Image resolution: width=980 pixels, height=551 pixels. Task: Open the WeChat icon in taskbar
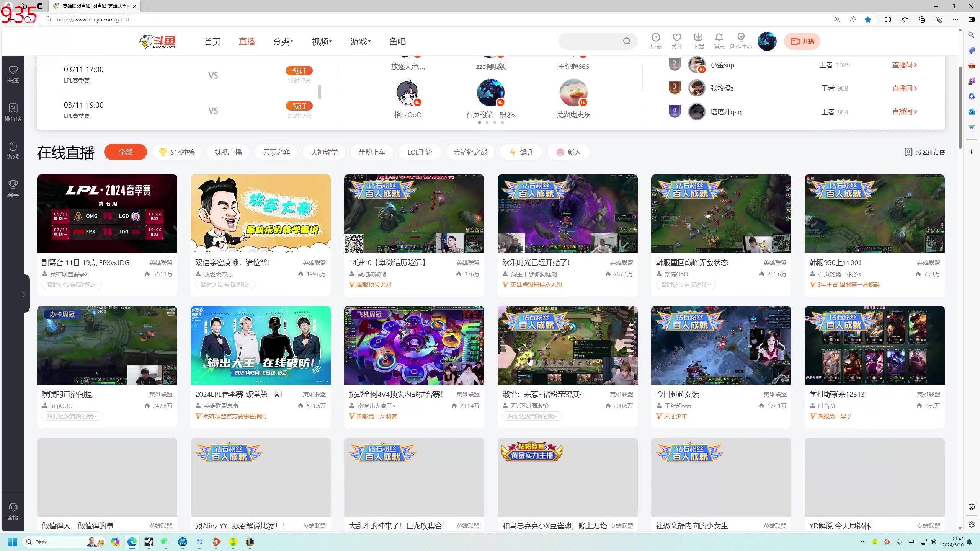click(165, 542)
